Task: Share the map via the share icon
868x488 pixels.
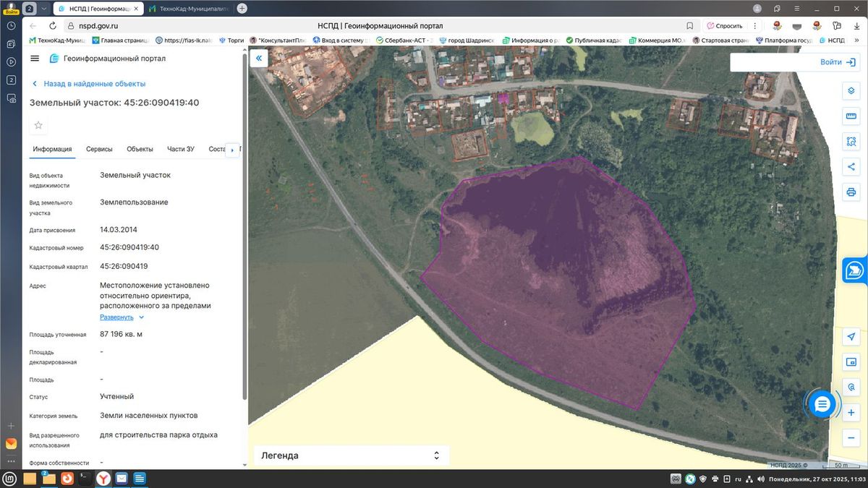Action: [851, 167]
